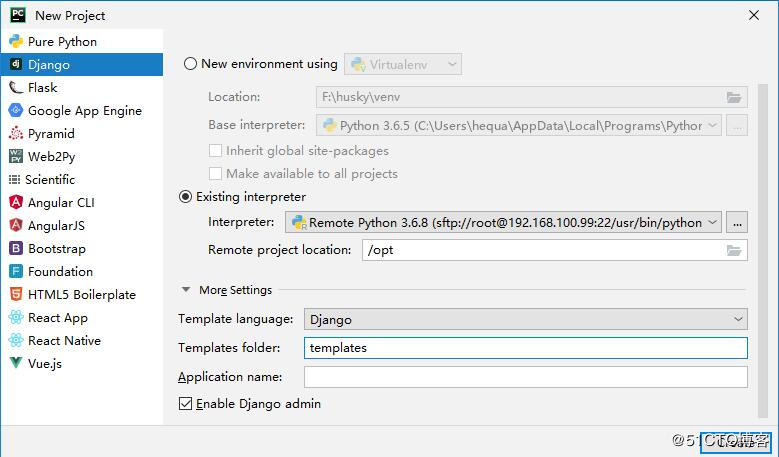Select React Native in project type list
The height and width of the screenshot is (457, 779).
coord(82,340)
